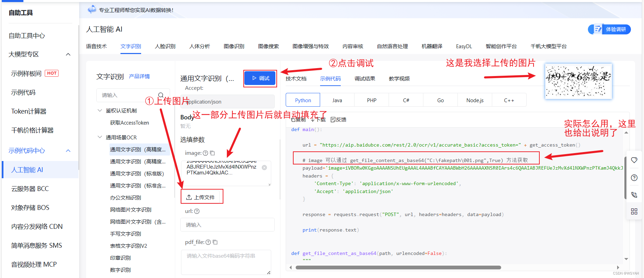Click the search magnifier icon in the text recognition panel
Image resolution: width=644 pixels, height=278 pixels.
[161, 95]
